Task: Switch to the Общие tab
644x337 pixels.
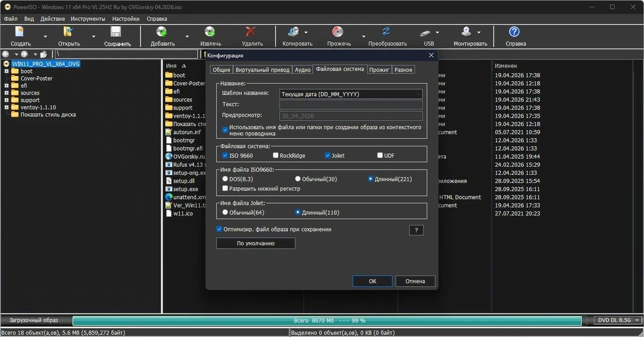Action: point(221,70)
